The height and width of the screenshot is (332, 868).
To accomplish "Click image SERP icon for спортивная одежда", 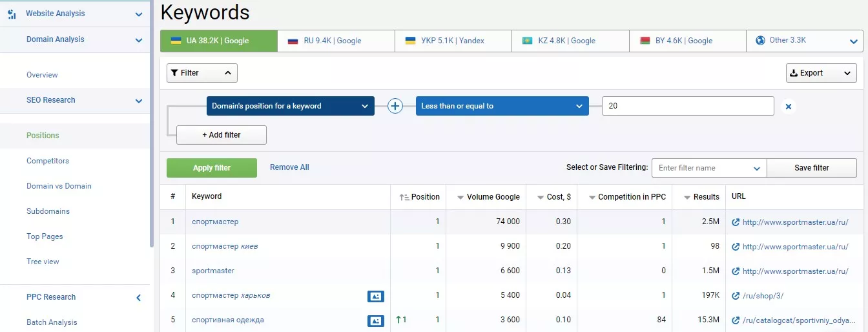I will point(375,320).
